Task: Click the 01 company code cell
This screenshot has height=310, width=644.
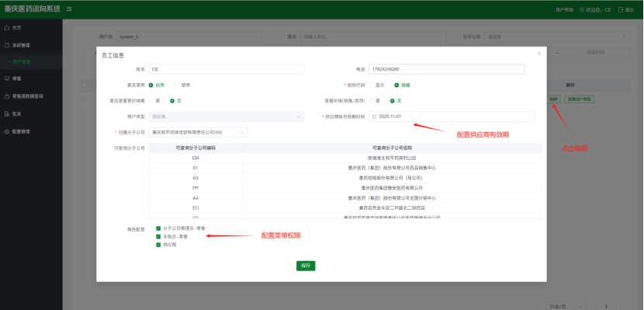Action: click(196, 168)
